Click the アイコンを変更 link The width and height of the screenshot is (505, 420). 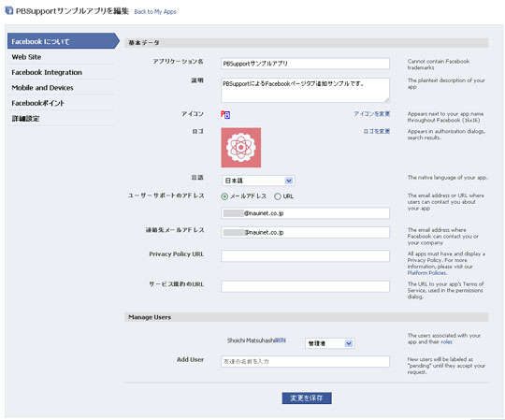point(371,114)
